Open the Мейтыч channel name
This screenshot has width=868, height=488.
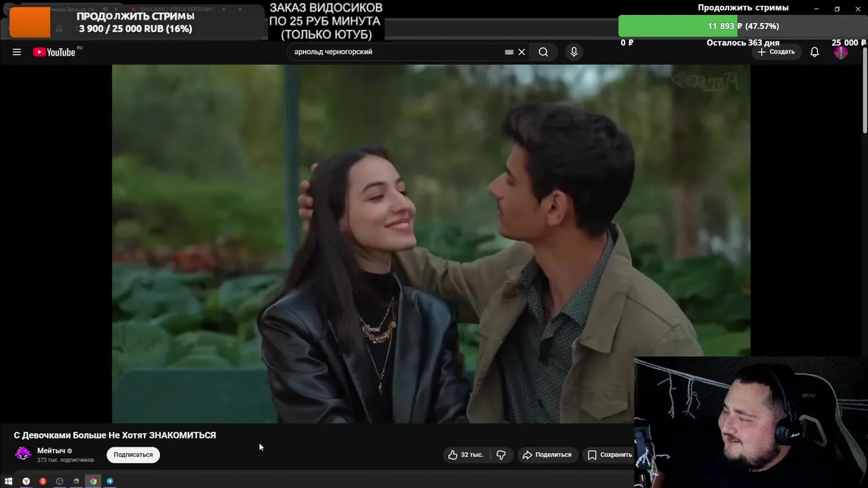(x=51, y=451)
